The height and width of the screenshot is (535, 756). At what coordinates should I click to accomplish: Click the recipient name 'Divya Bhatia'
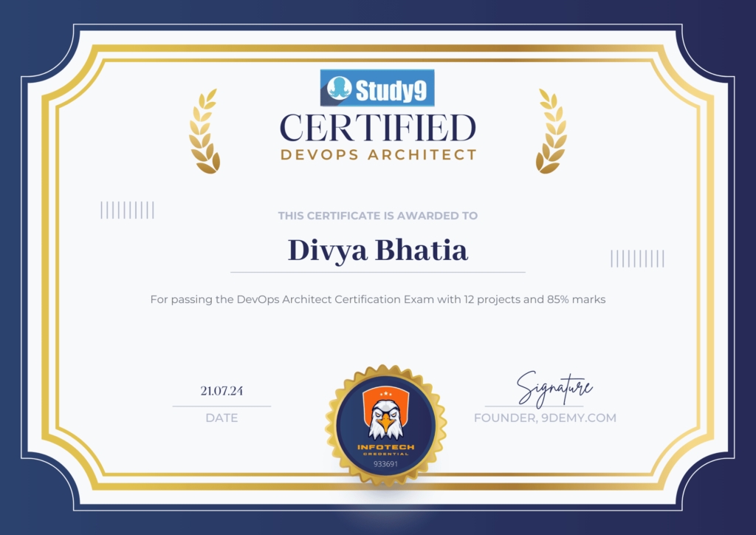pos(377,251)
